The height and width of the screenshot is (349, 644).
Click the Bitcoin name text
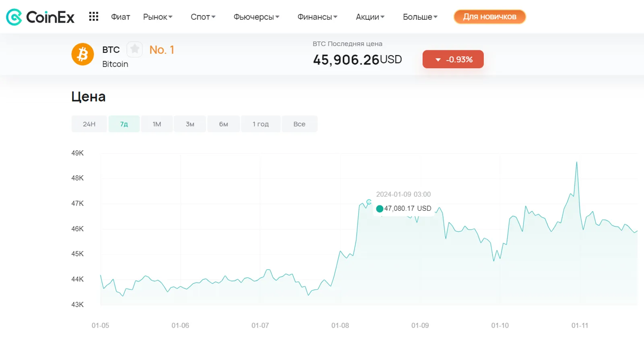(115, 64)
